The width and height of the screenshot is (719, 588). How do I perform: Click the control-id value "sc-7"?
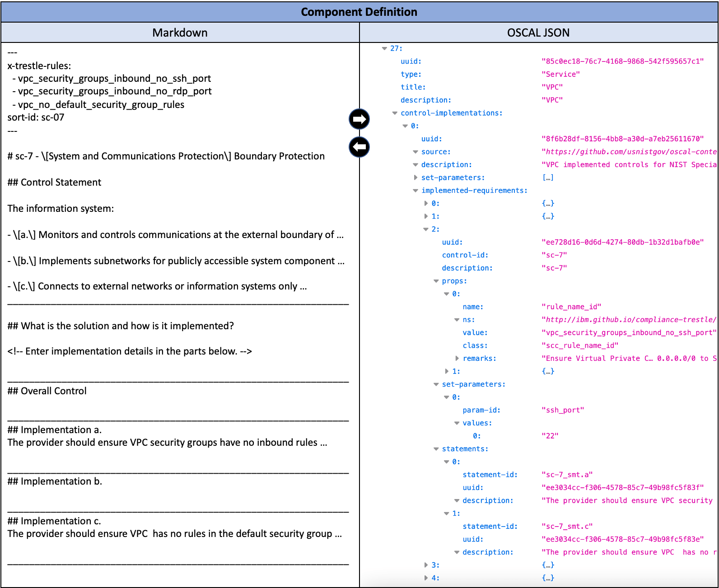pyautogui.click(x=554, y=255)
